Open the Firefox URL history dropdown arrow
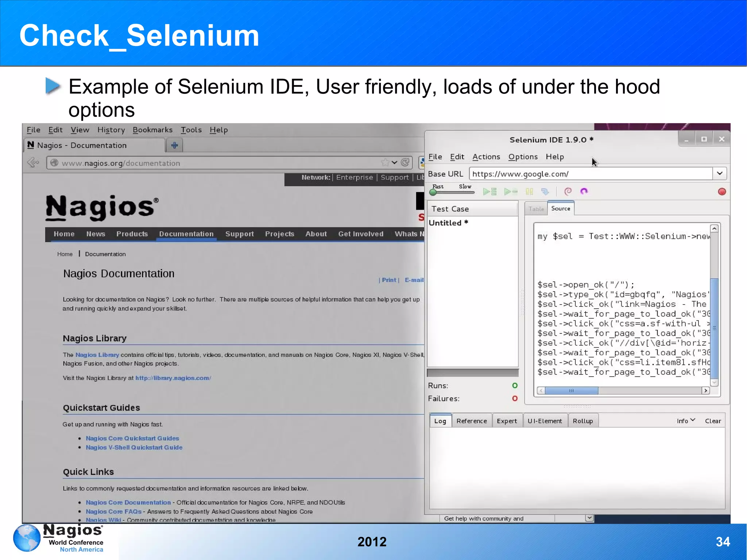Image resolution: width=747 pixels, height=560 pixels. click(394, 162)
